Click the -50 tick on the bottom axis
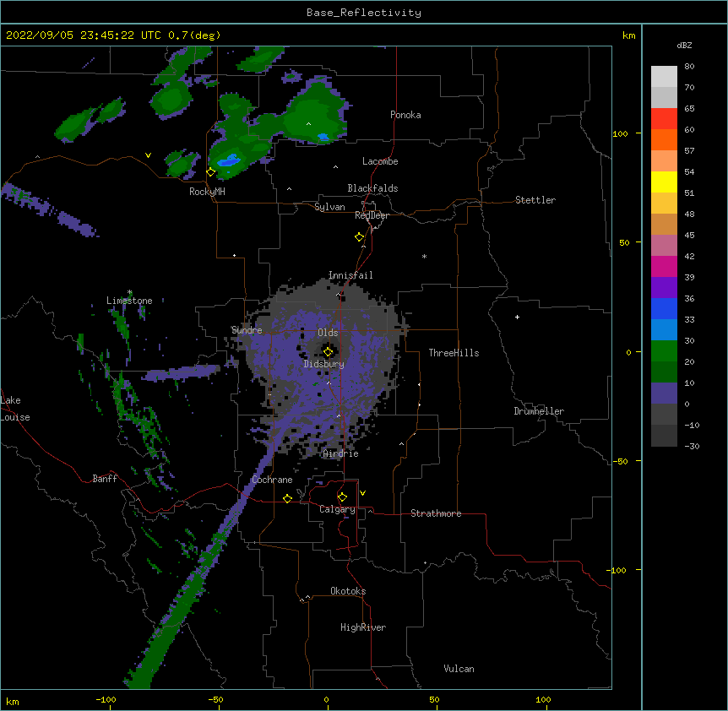The image size is (728, 711). click(x=215, y=699)
